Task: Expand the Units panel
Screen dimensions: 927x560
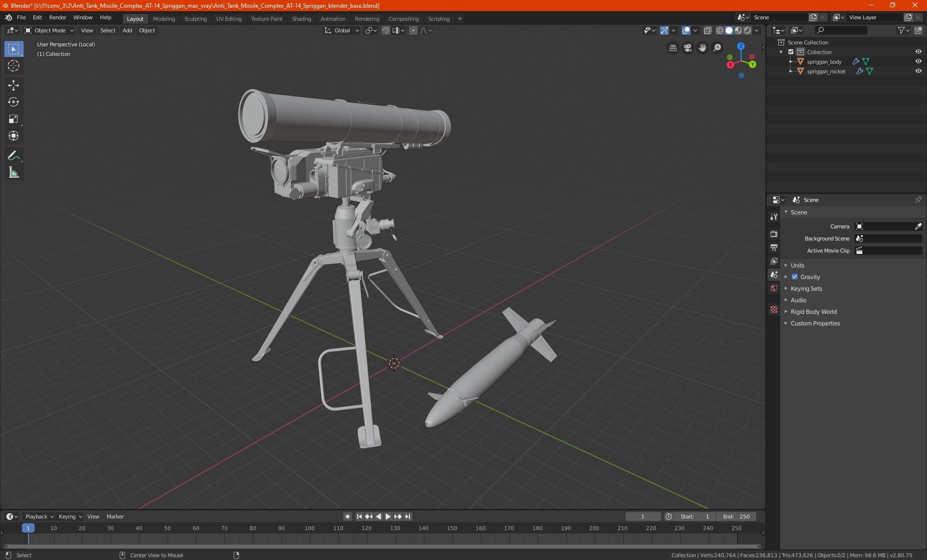Action: (x=797, y=266)
